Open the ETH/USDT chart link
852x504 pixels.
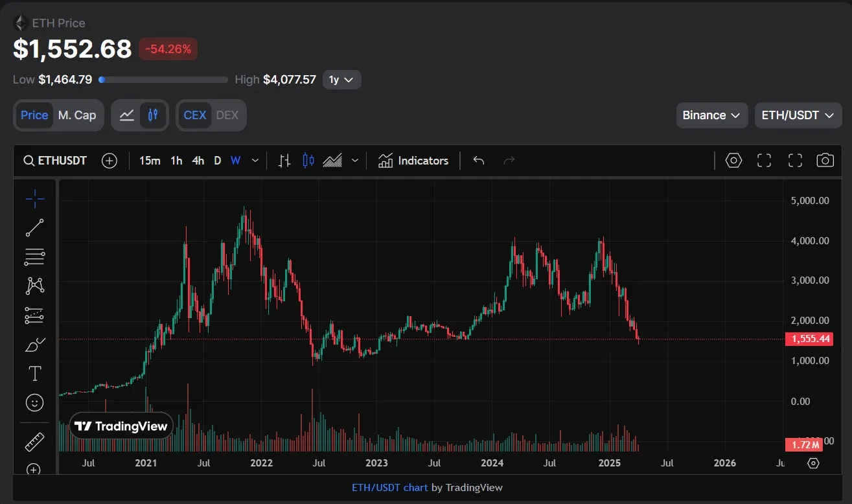[x=389, y=487]
